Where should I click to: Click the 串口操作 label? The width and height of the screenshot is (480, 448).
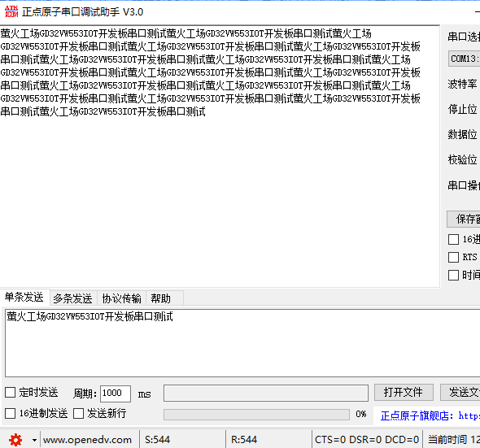(464, 185)
